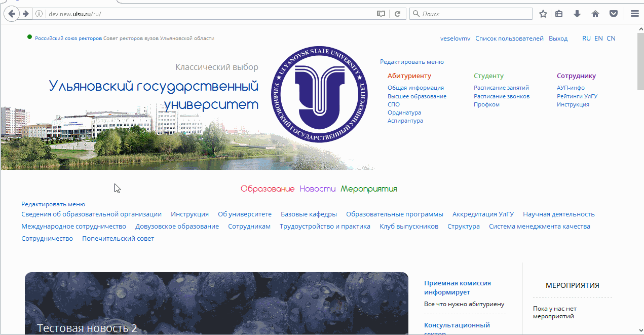The image size is (644, 335).
Task: Open Базовые кафедры menu item
Action: click(x=309, y=214)
